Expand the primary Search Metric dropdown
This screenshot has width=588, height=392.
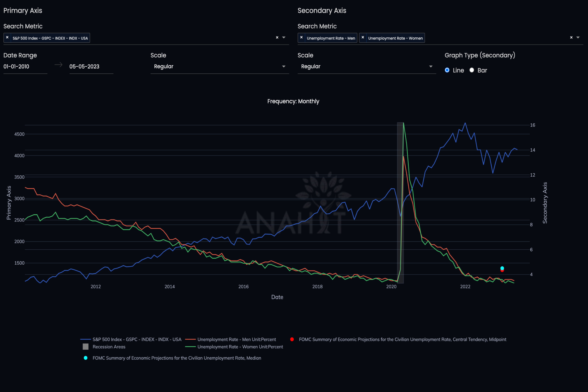(x=284, y=37)
